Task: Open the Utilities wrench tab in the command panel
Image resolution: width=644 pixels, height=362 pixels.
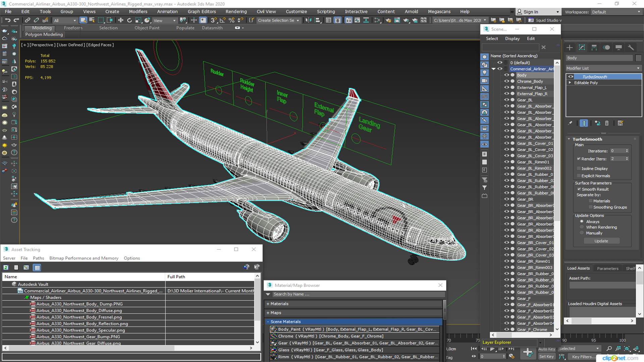Action: [x=631, y=48]
